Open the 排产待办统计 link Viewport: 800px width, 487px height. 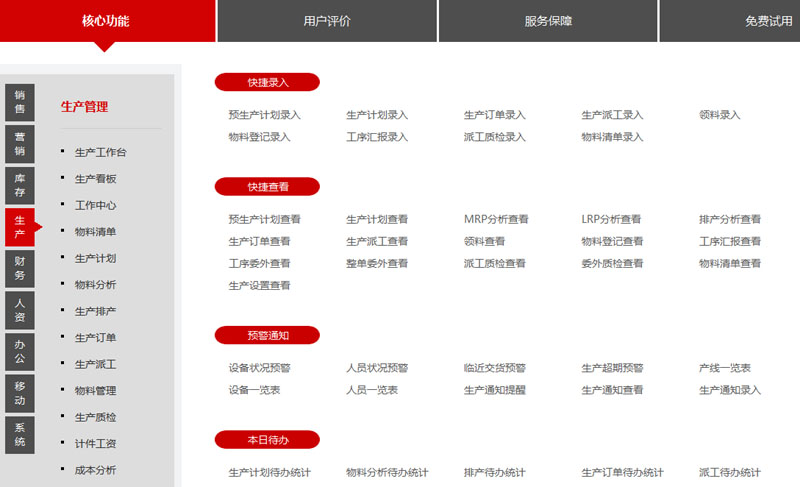tap(495, 472)
